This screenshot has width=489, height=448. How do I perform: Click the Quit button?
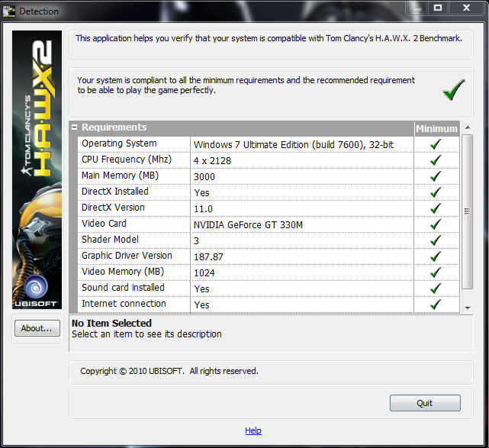[425, 403]
